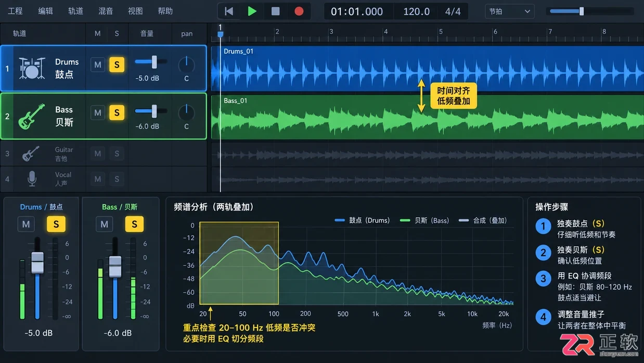This screenshot has width=644, height=363.
Task: Click the 音量 column header
Action: pyautogui.click(x=147, y=33)
